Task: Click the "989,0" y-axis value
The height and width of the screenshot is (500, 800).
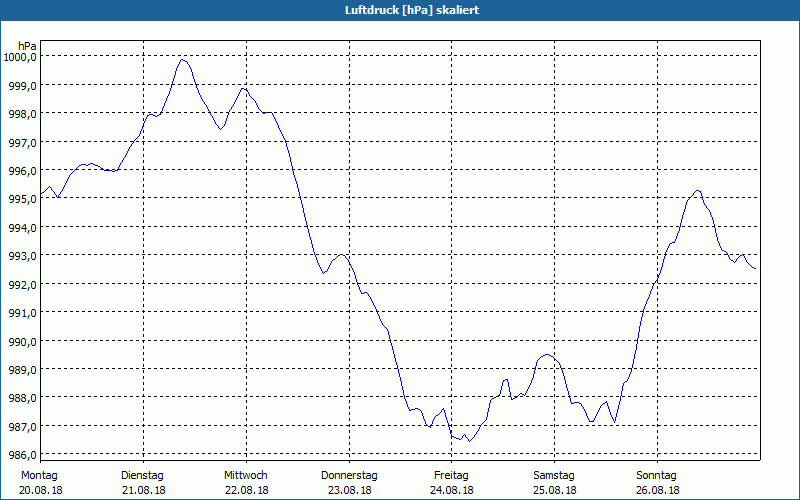Action: click(x=22, y=370)
